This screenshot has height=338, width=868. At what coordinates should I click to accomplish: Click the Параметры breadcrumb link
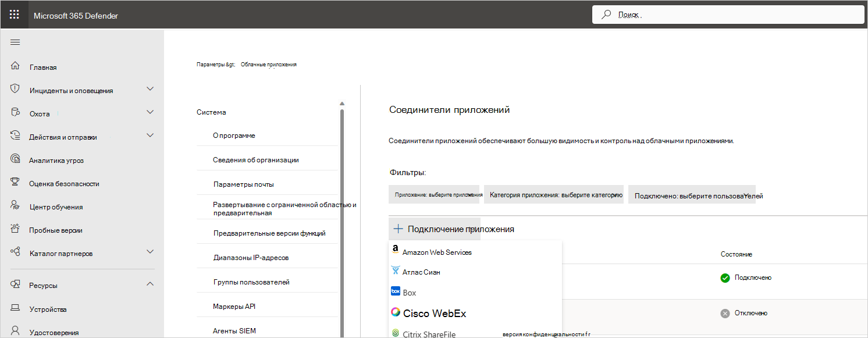tap(215, 65)
